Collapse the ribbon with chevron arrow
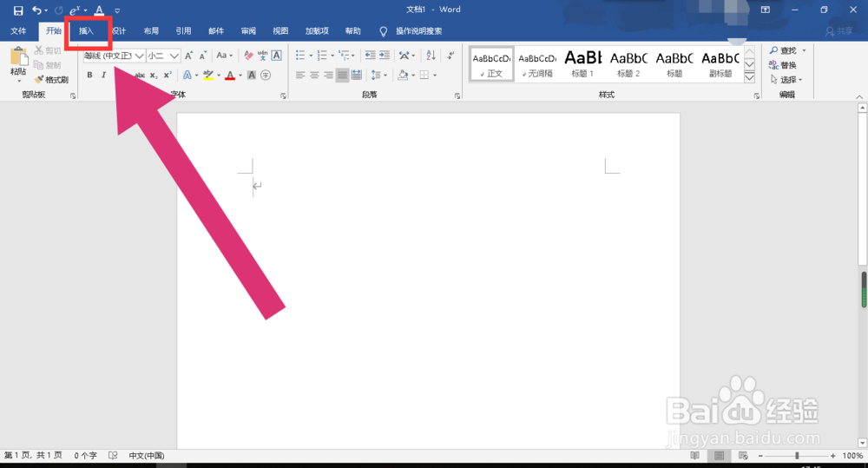Image resolution: width=868 pixels, height=468 pixels. coord(859,97)
